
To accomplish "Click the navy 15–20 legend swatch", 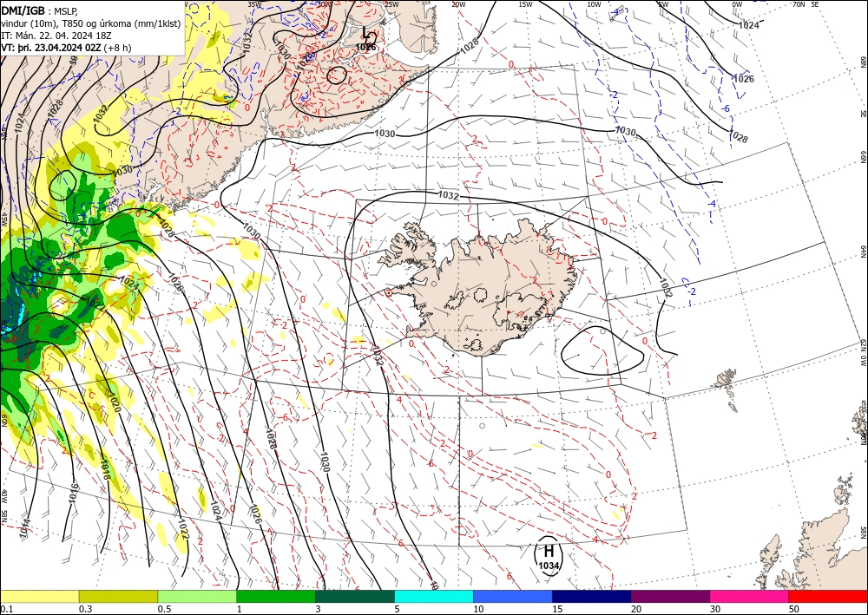I will (x=591, y=596).
